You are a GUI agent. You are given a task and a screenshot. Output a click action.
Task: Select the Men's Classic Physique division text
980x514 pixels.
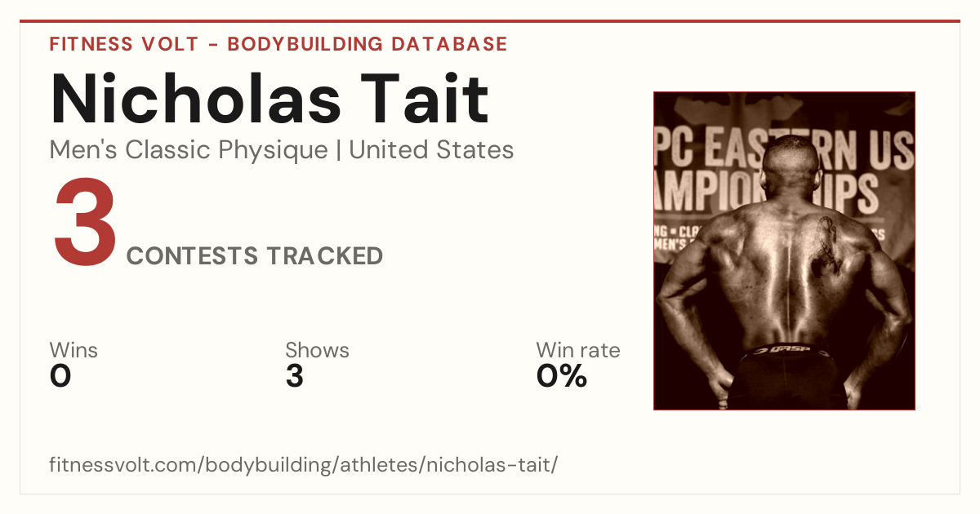(x=190, y=150)
